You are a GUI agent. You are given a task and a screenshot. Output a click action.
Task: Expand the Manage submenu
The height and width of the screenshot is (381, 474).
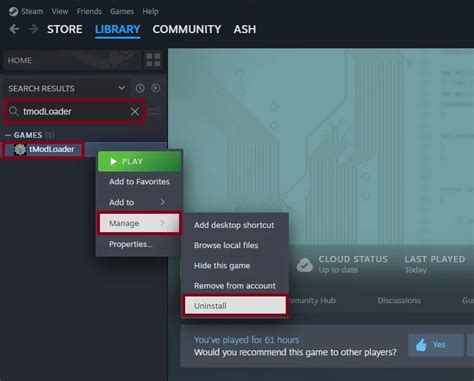(x=139, y=223)
